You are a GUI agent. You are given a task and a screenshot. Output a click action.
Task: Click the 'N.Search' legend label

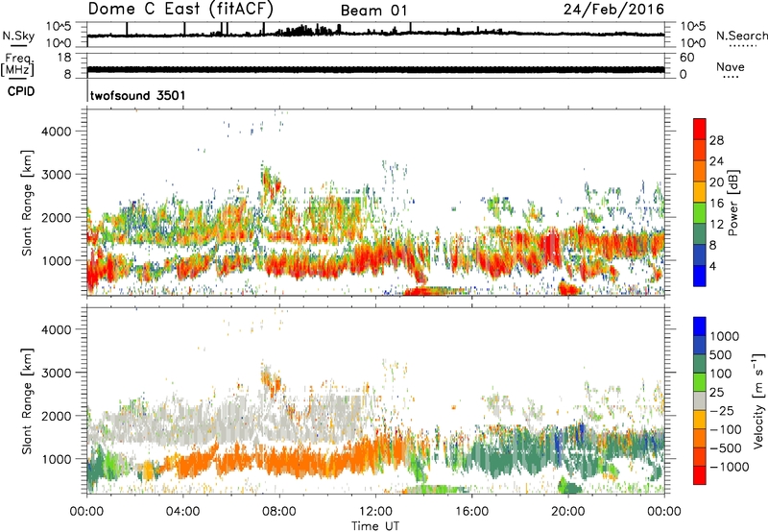(x=741, y=36)
